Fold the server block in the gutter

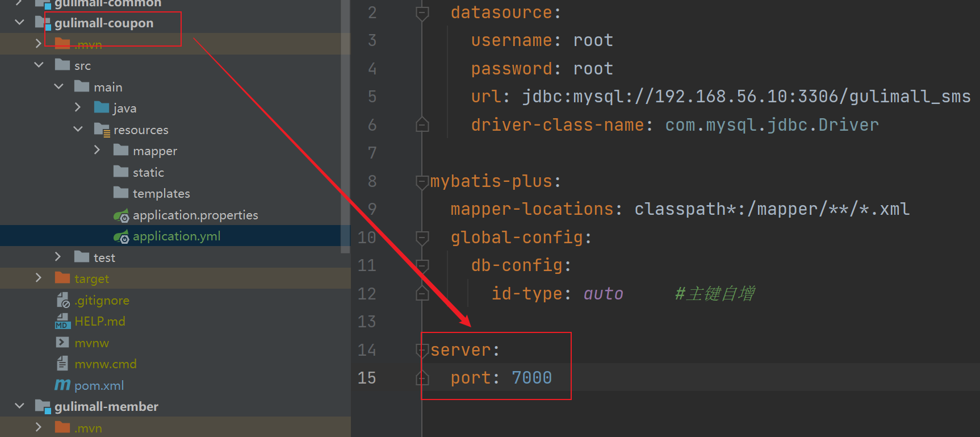pos(422,350)
